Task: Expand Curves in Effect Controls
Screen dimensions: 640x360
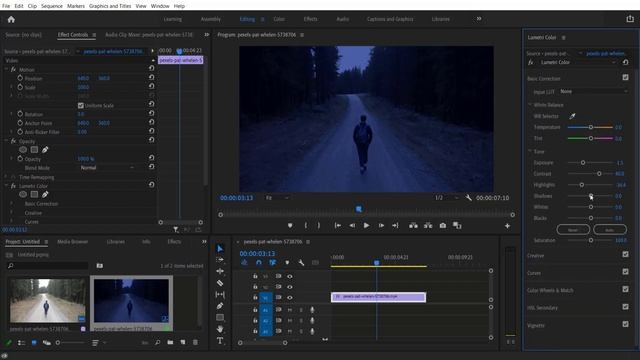Action: coord(12,222)
